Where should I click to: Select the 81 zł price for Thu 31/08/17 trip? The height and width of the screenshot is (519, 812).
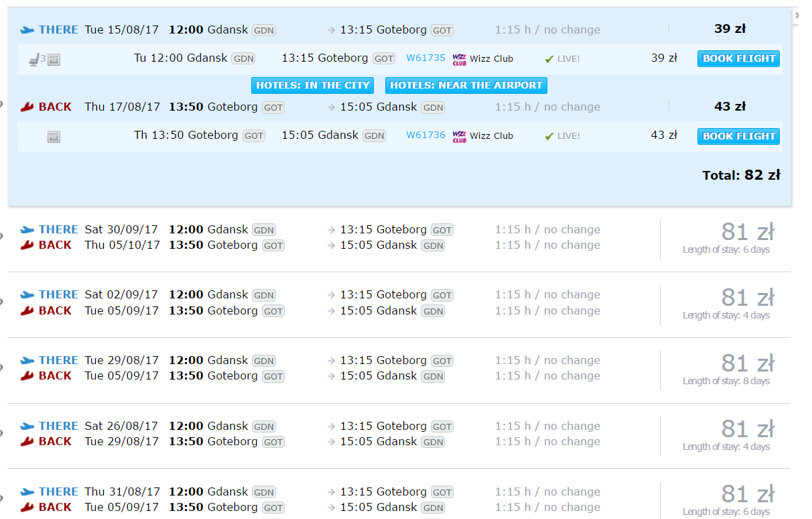coord(748,494)
